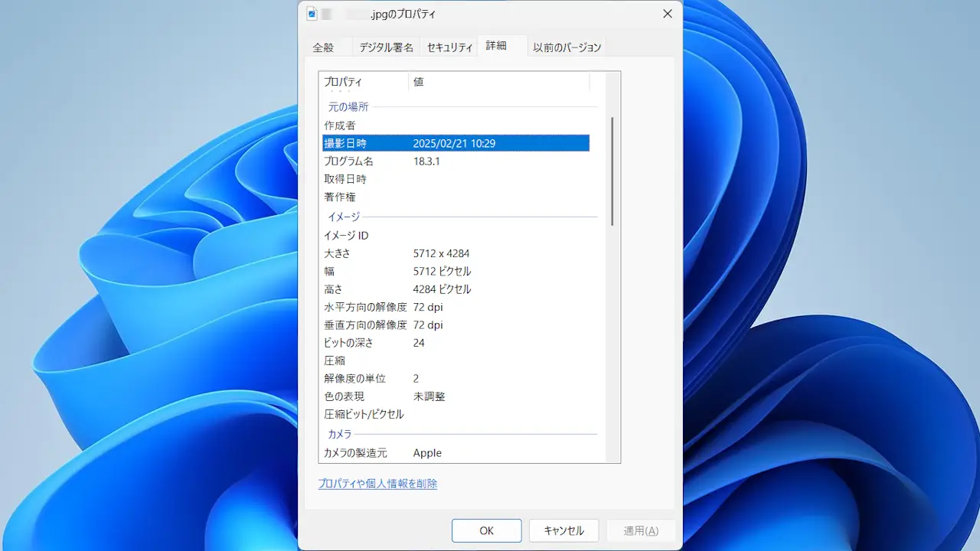Click the JPG file icon in the title bar
The height and width of the screenshot is (551, 980).
point(313,12)
